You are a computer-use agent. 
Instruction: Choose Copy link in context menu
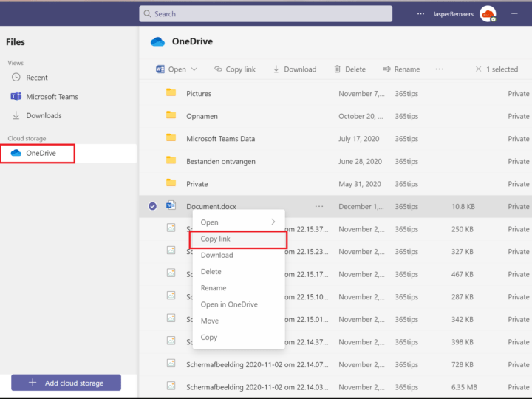(x=239, y=239)
